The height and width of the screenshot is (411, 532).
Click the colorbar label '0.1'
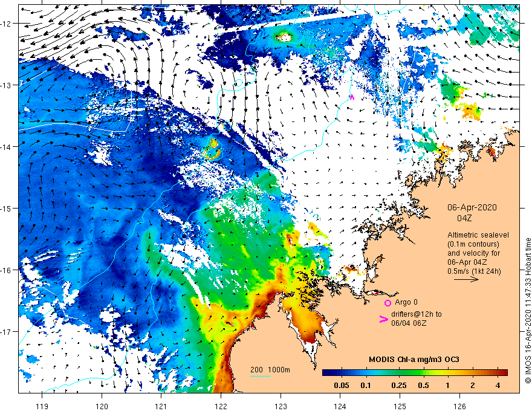pyautogui.click(x=365, y=386)
